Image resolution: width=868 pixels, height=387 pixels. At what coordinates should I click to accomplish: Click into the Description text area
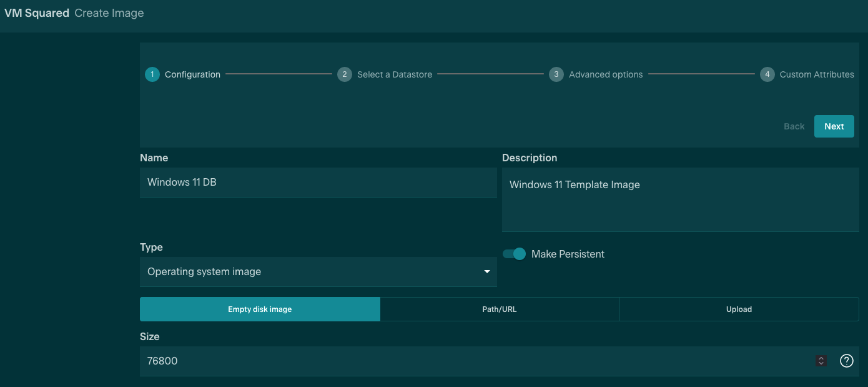coord(680,200)
